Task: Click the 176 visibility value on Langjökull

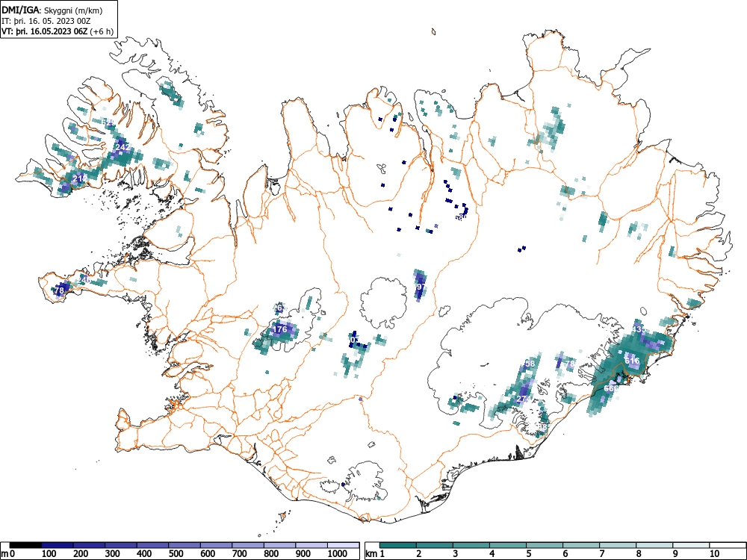Action: (x=279, y=329)
